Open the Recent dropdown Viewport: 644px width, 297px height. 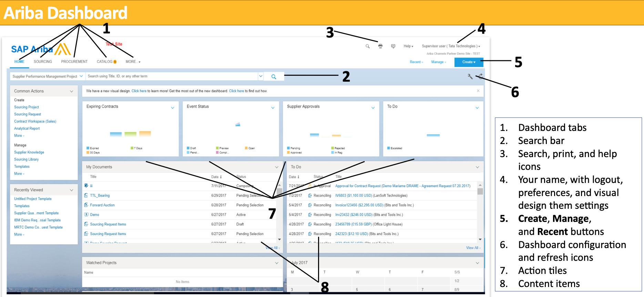(x=417, y=62)
